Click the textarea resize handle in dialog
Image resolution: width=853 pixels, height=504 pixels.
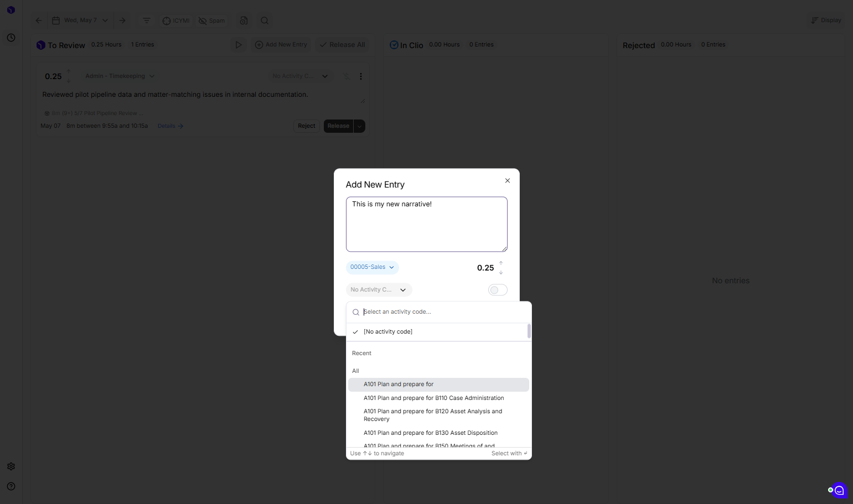pyautogui.click(x=504, y=249)
